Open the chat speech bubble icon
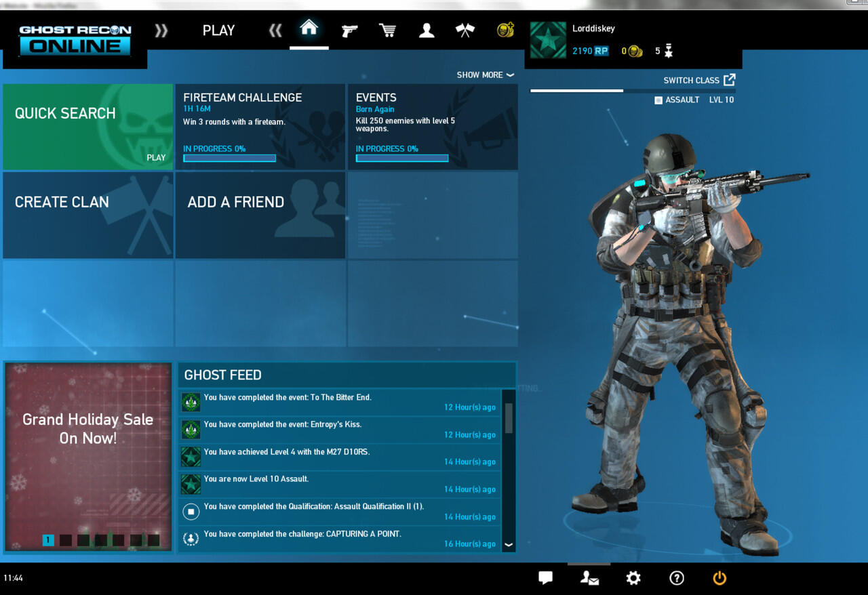868x595 pixels. pyautogui.click(x=546, y=578)
